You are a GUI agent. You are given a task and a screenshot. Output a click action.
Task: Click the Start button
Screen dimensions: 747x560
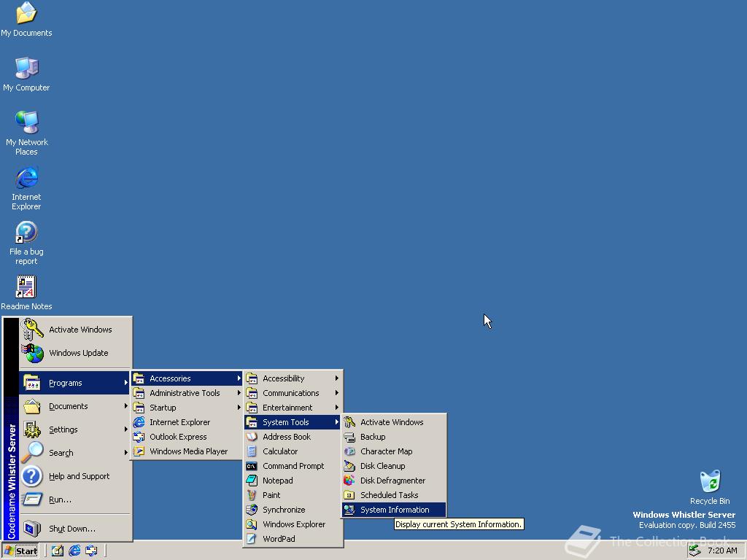[20, 551]
